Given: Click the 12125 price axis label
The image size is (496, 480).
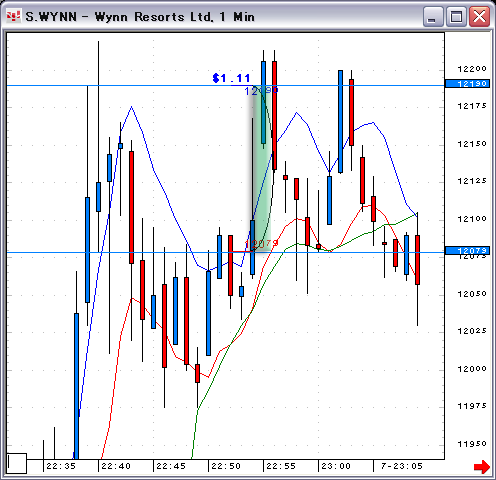Looking at the screenshot, I should (x=472, y=181).
